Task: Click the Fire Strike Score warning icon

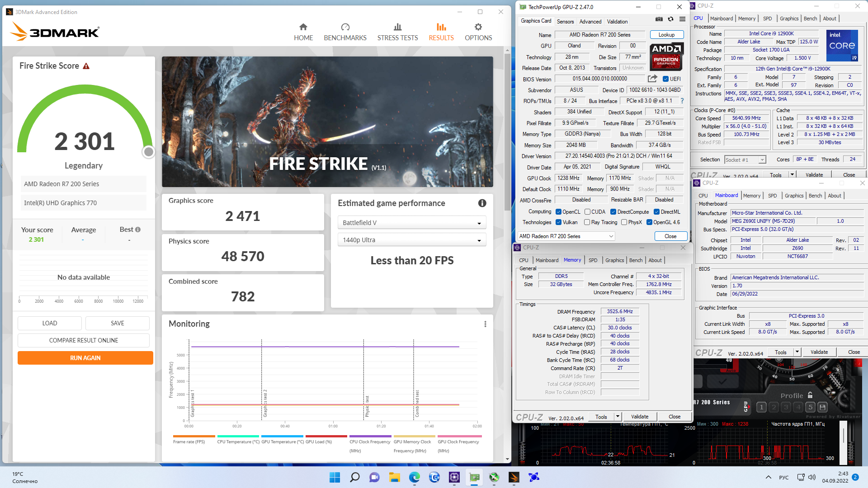Action: click(86, 66)
